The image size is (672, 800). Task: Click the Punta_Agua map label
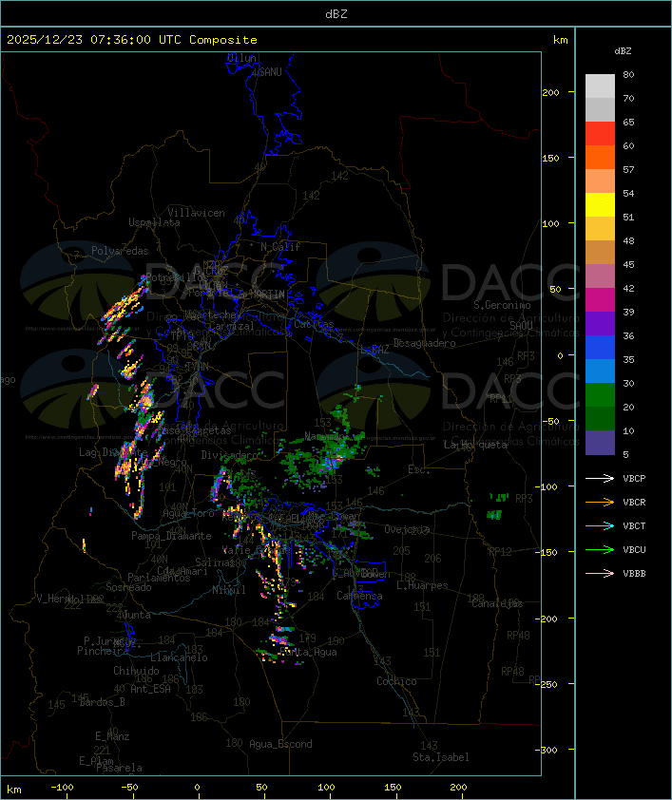click(309, 652)
